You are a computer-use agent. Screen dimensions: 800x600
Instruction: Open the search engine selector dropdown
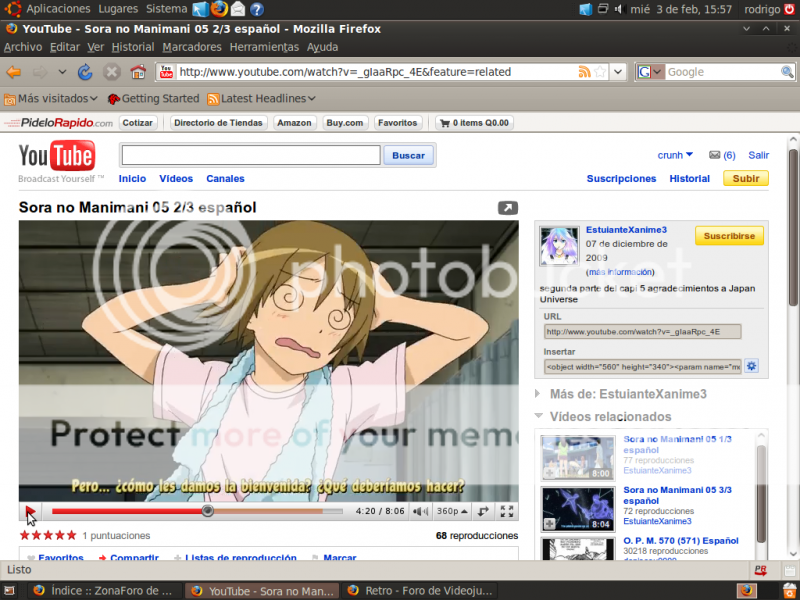click(649, 72)
